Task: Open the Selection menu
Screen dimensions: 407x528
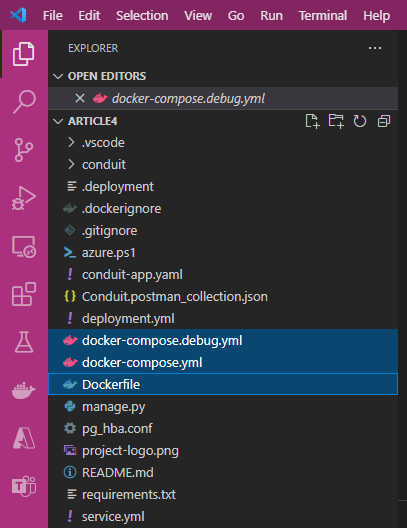Action: [x=142, y=15]
